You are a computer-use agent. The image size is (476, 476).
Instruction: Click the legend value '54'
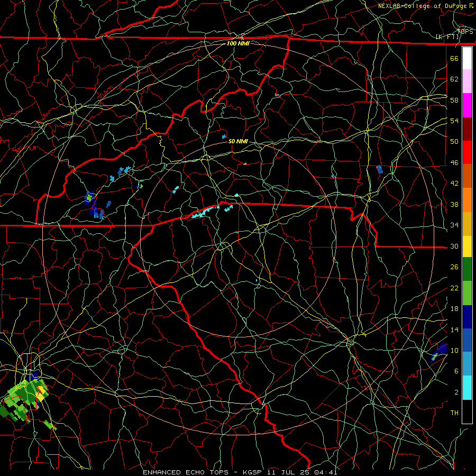click(x=454, y=121)
